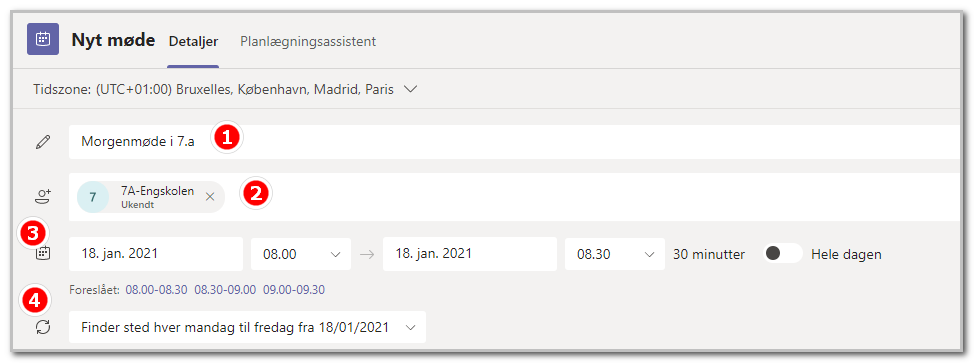974x363 pixels.
Task: Expand the Tidszone dropdown chevron
Action: [x=410, y=90]
